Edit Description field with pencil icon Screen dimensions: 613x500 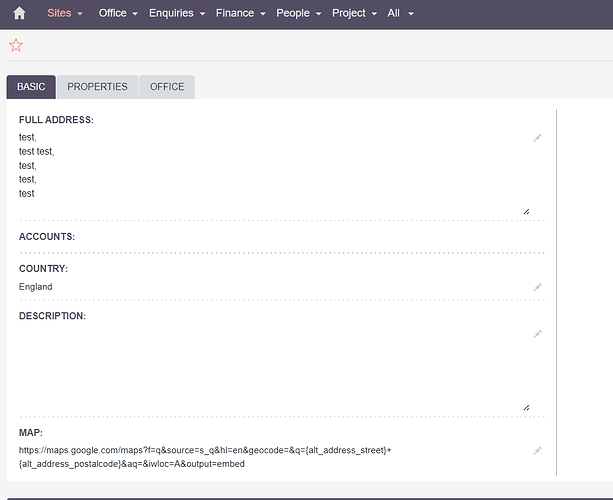pos(538,334)
